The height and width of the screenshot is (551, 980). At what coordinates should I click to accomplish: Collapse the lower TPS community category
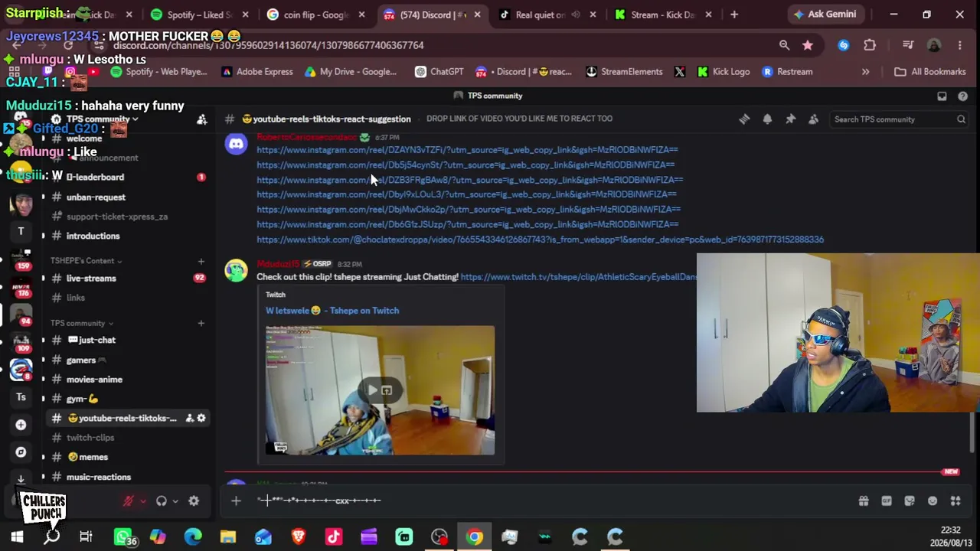tap(82, 323)
